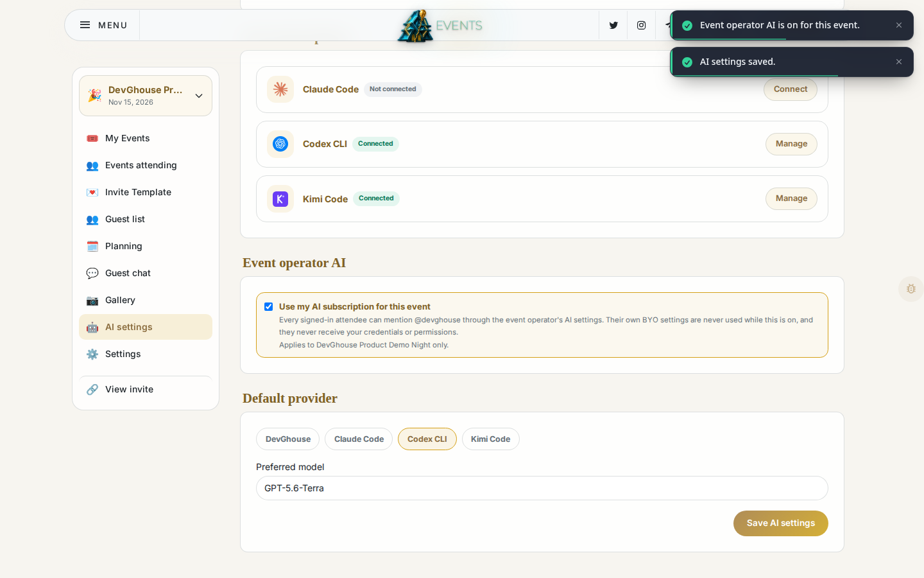The image size is (924, 578).
Task: Click the gear icon beside Settings
Action: (92, 354)
